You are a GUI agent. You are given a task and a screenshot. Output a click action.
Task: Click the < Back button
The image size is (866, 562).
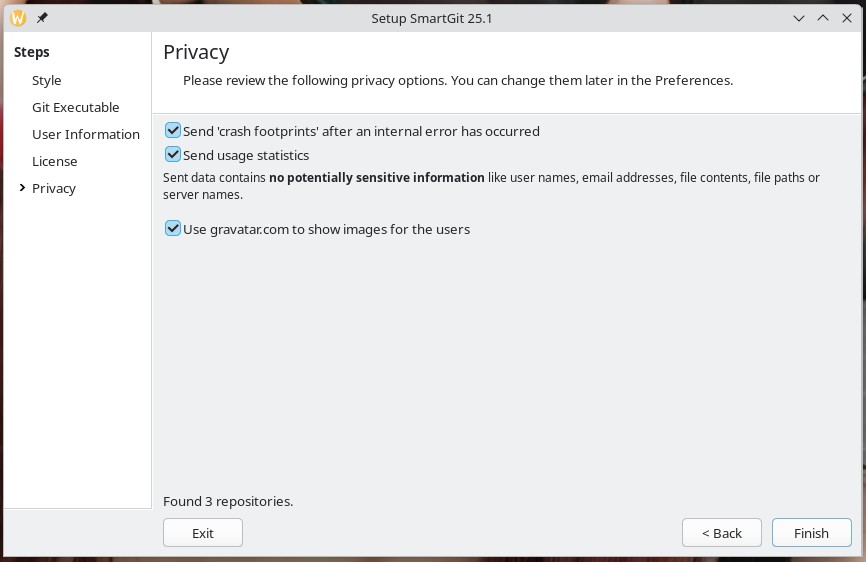pyautogui.click(x=721, y=533)
